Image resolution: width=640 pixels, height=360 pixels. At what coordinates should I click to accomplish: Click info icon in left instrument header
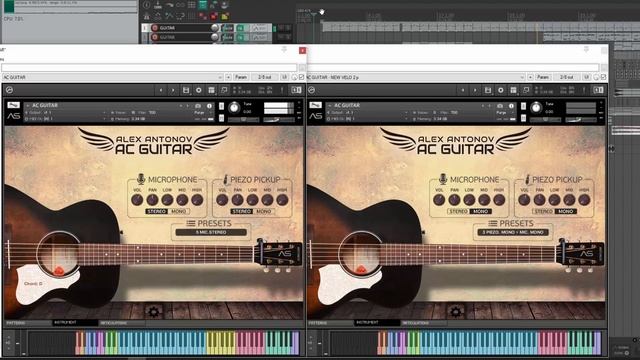[x=209, y=106]
